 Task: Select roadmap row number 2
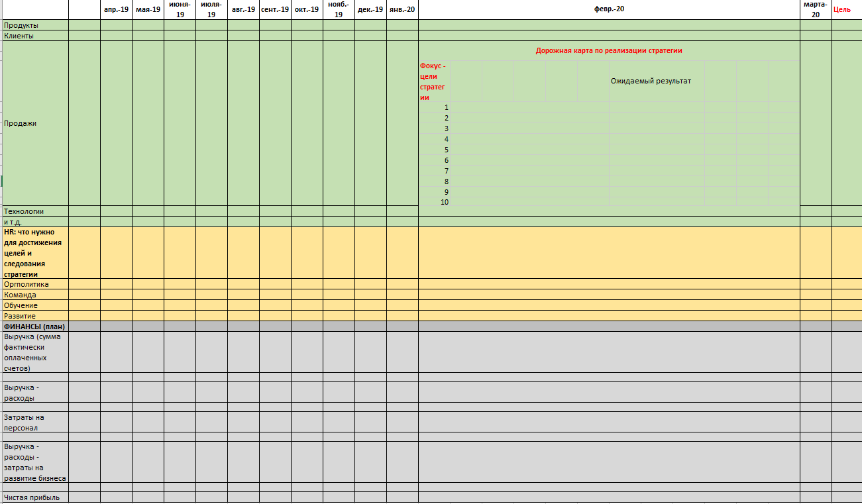coord(434,118)
